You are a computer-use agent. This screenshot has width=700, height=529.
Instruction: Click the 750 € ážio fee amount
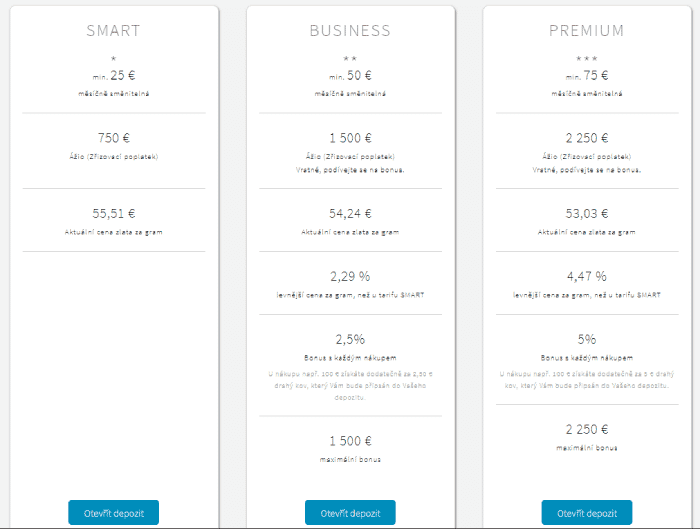(113, 138)
